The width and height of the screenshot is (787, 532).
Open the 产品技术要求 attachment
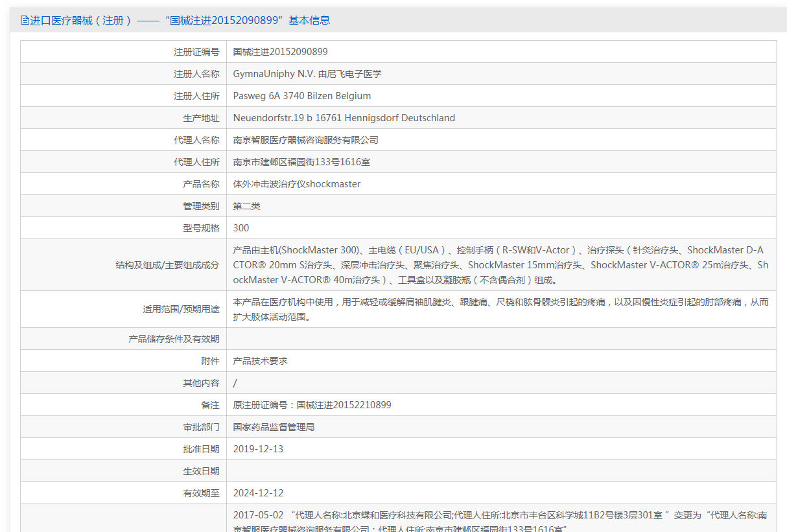pyautogui.click(x=261, y=361)
